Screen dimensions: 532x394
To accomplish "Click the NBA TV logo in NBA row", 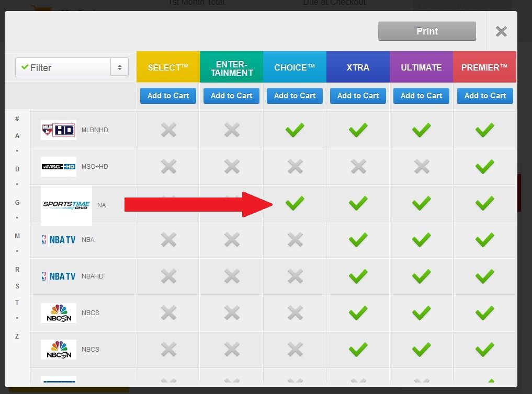I will [59, 239].
